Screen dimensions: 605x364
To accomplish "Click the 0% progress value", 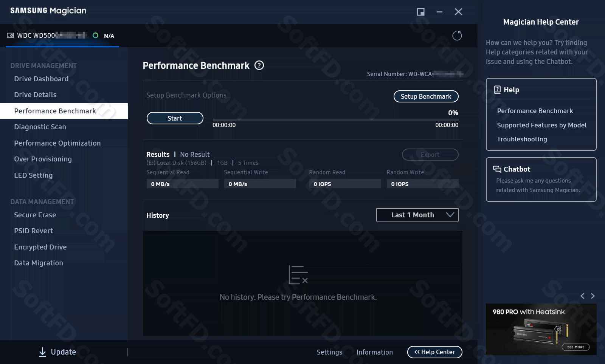I will tap(453, 113).
